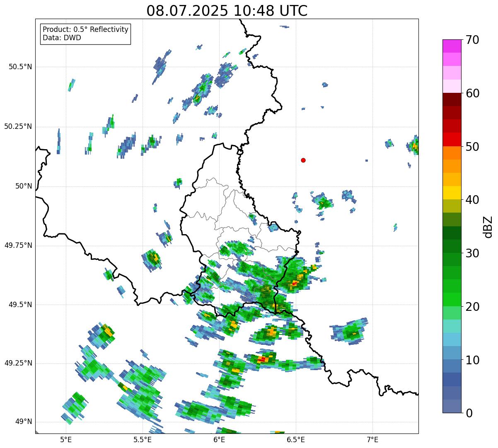This screenshot has width=498, height=448.
Task: Pick the bottom slate-blue colorbar segment
Action: click(x=452, y=406)
